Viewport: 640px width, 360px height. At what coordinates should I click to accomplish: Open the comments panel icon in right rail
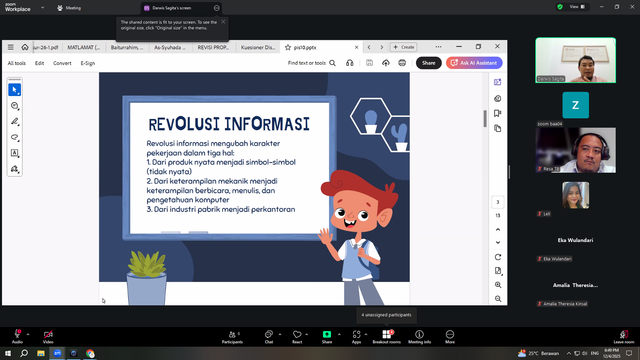[498, 98]
